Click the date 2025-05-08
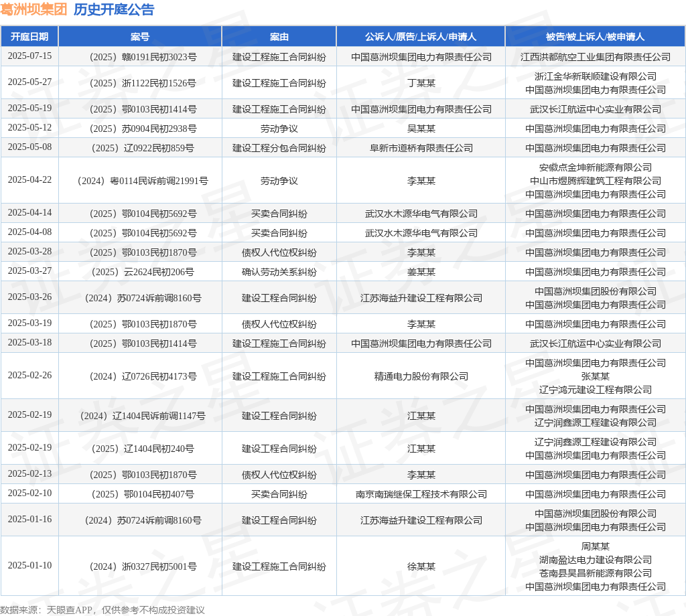The width and height of the screenshot is (686, 616). [29, 147]
